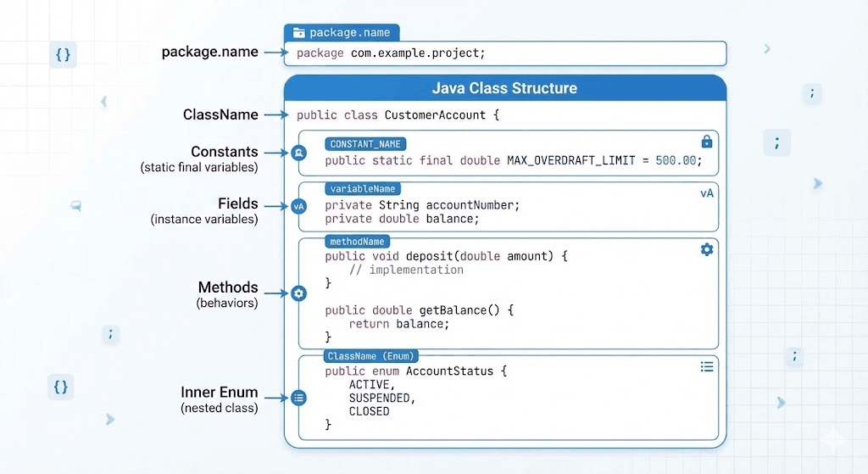
Task: Click the circular vA Fields marker icon
Action: tap(298, 205)
